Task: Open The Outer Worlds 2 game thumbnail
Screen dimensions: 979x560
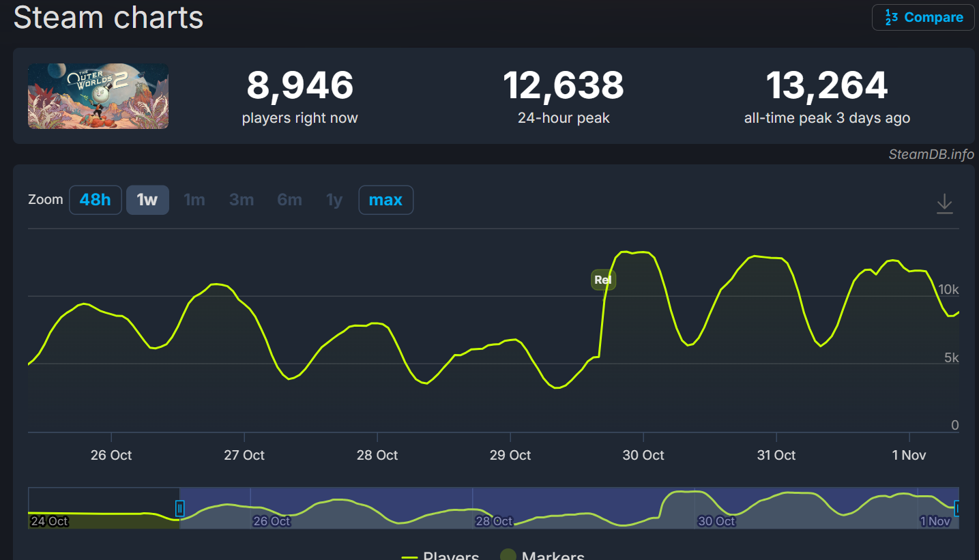Action: 98,96
